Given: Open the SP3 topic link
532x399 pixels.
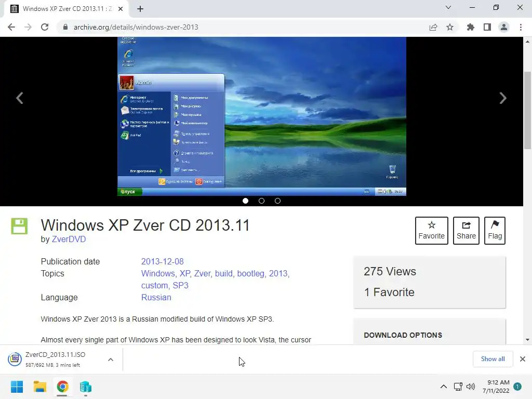Looking at the screenshot, I should tap(180, 285).
